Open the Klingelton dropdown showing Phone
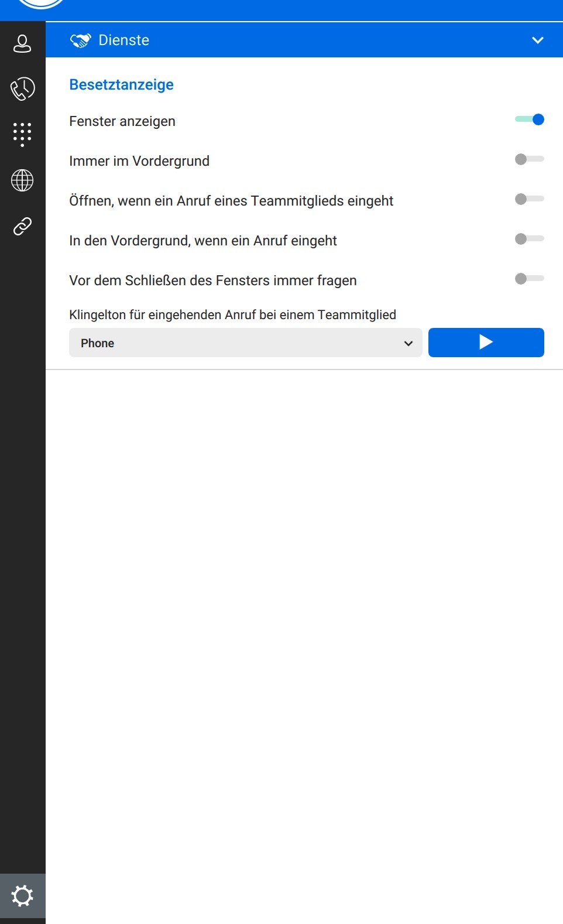563x924 pixels. (245, 343)
